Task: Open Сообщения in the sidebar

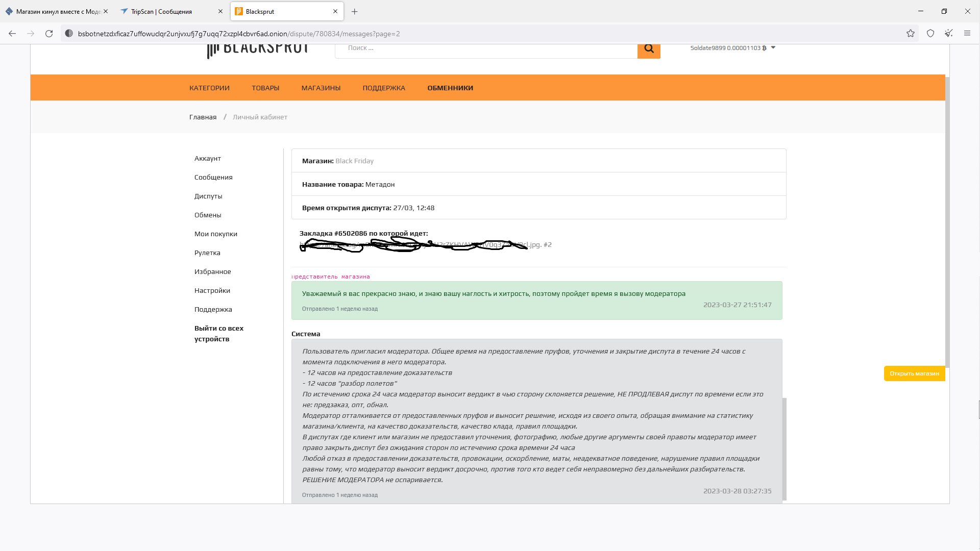Action: click(213, 177)
